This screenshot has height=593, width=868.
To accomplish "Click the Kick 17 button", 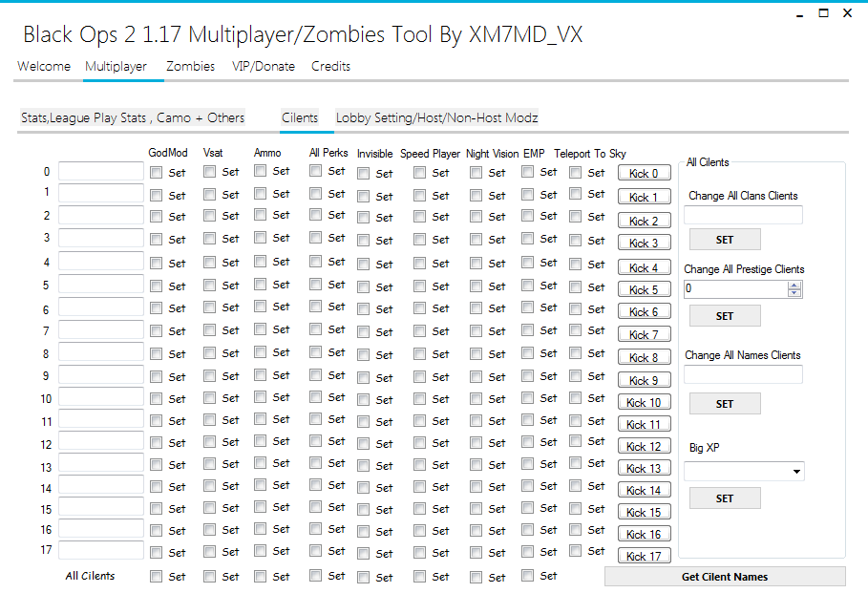I will [644, 556].
